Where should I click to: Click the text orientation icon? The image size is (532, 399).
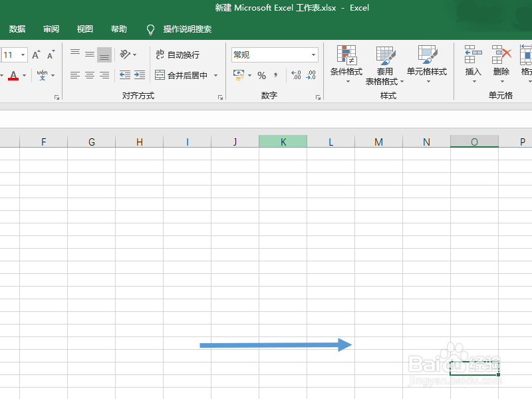[x=124, y=55]
